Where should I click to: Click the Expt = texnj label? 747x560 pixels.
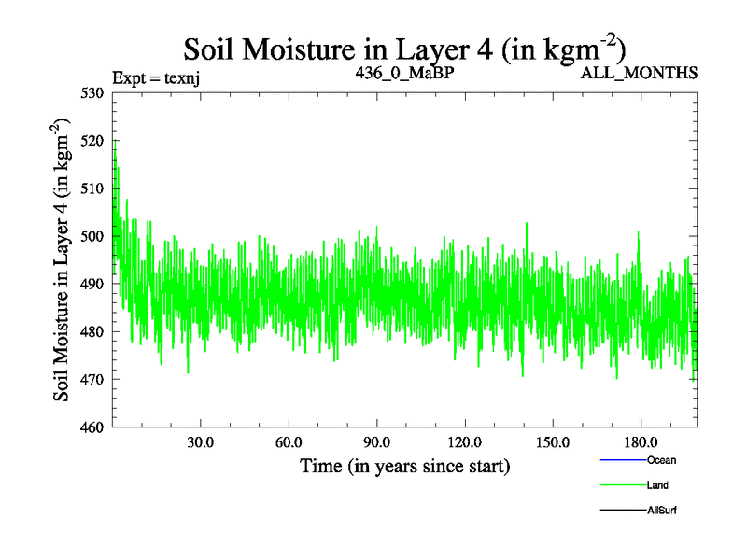(x=156, y=77)
